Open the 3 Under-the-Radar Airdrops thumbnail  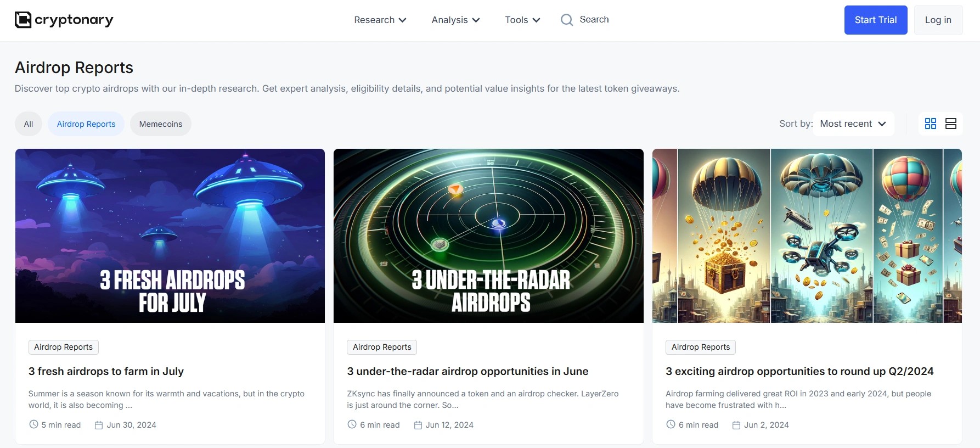tap(488, 236)
